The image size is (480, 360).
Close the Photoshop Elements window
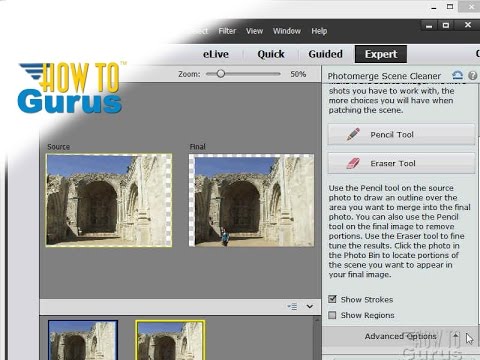click(468, 25)
